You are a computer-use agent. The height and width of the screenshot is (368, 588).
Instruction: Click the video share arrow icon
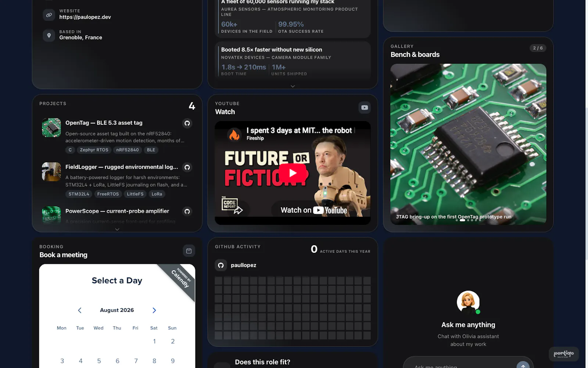coord(239,210)
